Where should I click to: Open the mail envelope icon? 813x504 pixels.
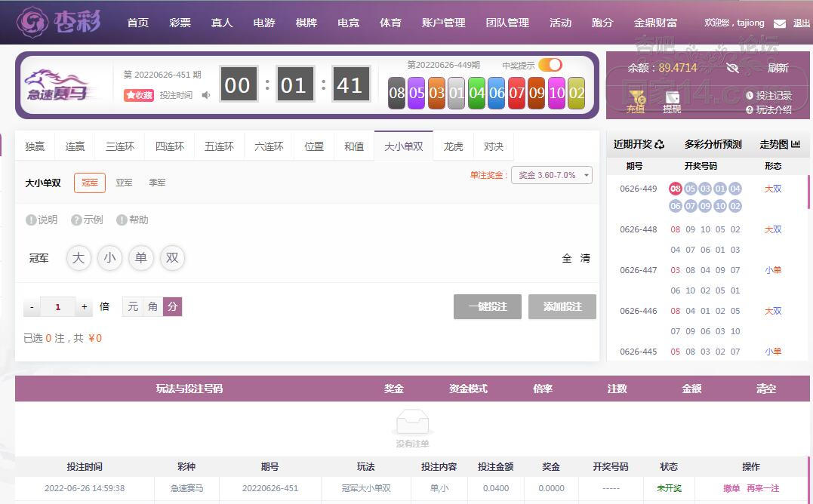pos(779,23)
